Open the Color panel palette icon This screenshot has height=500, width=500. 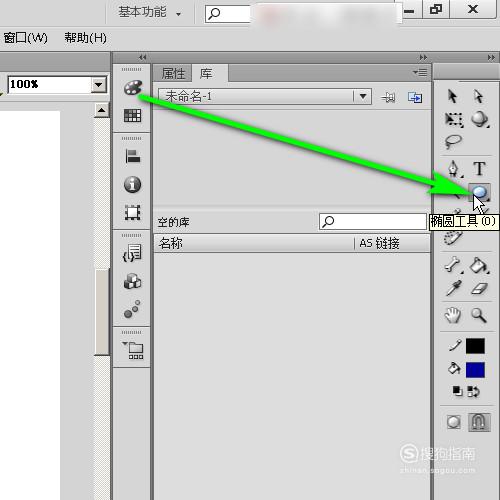click(133, 88)
